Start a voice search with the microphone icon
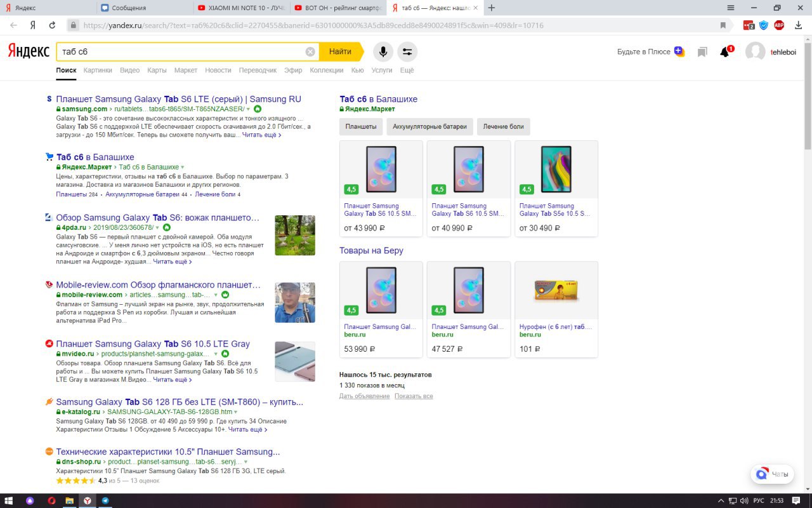The image size is (812, 508). coord(383,51)
